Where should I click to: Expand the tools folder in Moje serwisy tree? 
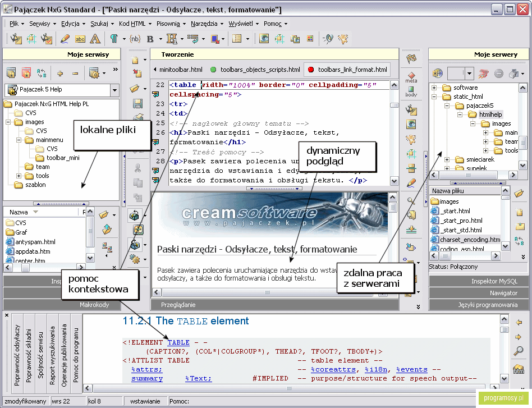coord(19,176)
